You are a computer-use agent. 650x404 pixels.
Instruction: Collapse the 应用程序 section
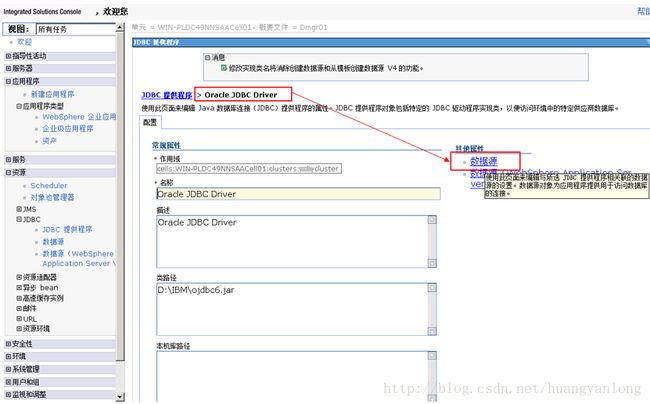click(8, 82)
